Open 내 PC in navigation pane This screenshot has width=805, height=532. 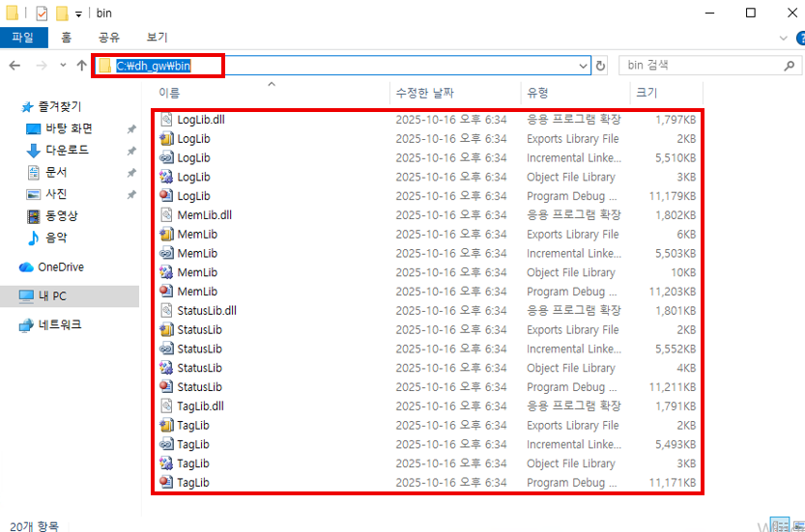click(52, 296)
